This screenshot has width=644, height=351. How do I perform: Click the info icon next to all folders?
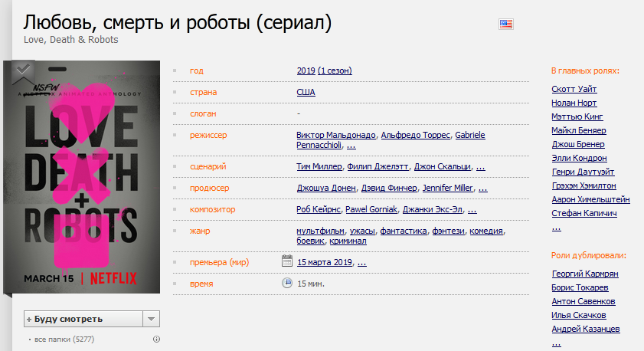tap(156, 339)
